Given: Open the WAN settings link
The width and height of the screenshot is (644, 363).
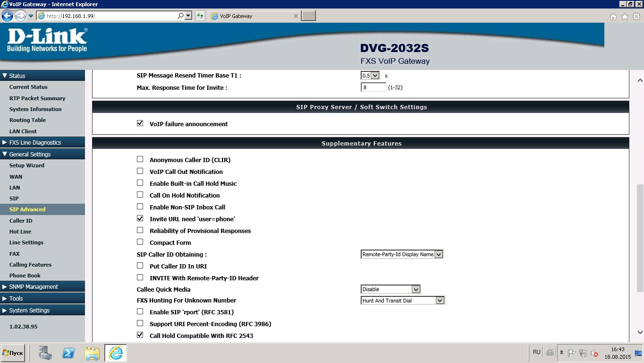Looking at the screenshot, I should point(16,177).
